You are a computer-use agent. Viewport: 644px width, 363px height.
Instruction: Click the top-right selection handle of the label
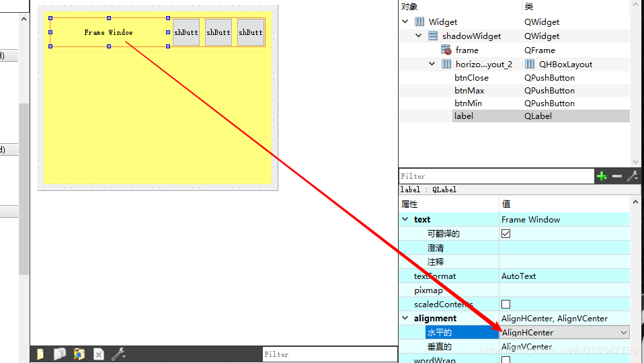pyautogui.click(x=168, y=18)
